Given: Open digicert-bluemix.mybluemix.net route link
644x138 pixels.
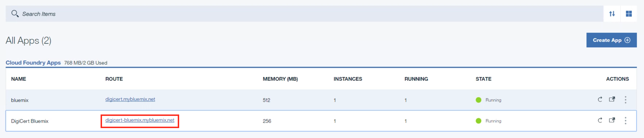Looking at the screenshot, I should 140,120.
